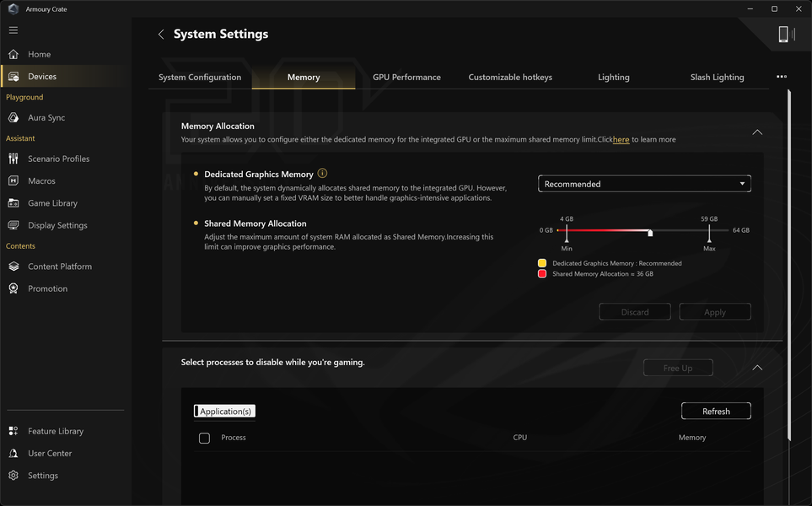Click the Content Platform icon
The image size is (812, 506).
(x=13, y=266)
